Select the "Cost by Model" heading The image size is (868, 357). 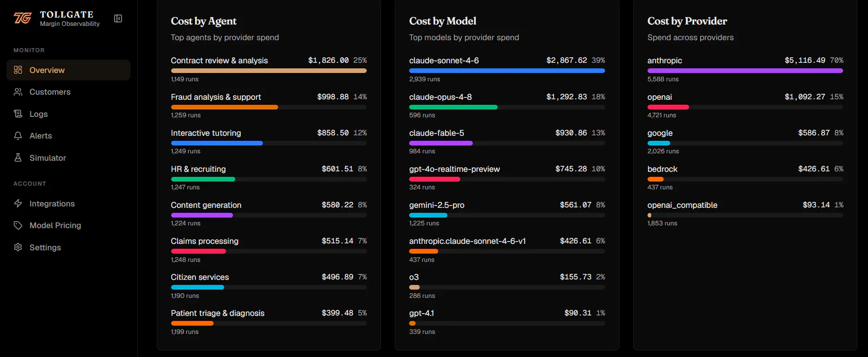pos(443,21)
